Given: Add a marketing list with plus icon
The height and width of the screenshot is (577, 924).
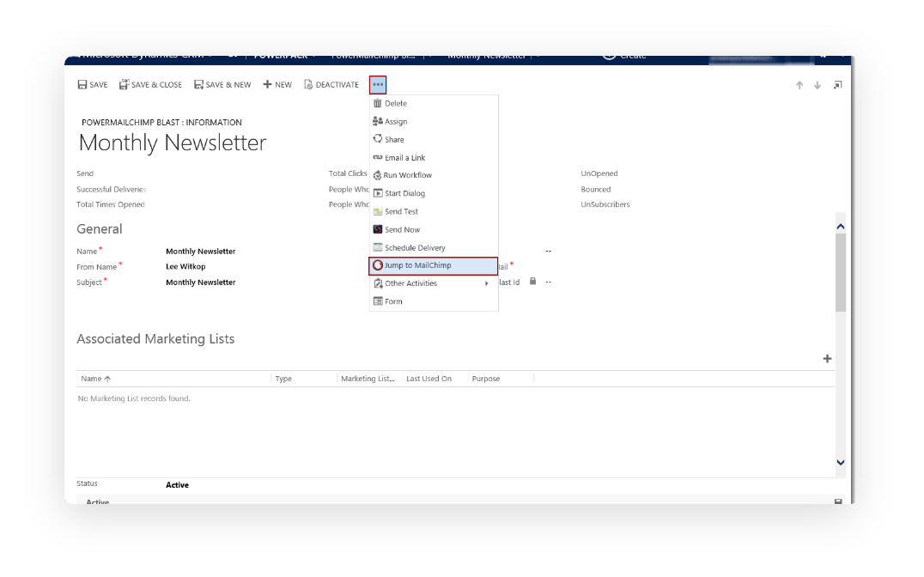Looking at the screenshot, I should [x=827, y=359].
